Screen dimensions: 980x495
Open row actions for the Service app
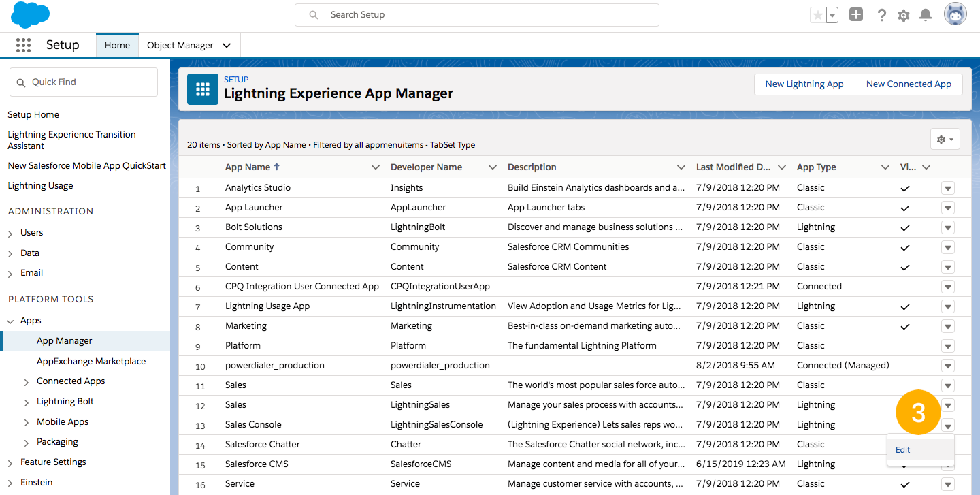point(947,485)
